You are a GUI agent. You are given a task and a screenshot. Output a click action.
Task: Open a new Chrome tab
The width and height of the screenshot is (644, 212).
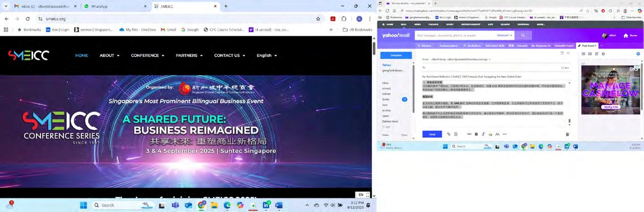pos(226,6)
